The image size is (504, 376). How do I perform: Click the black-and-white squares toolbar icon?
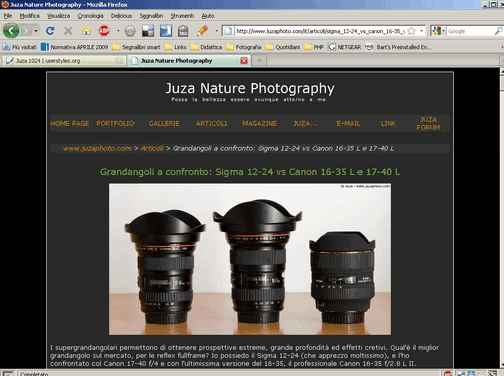coord(148,31)
